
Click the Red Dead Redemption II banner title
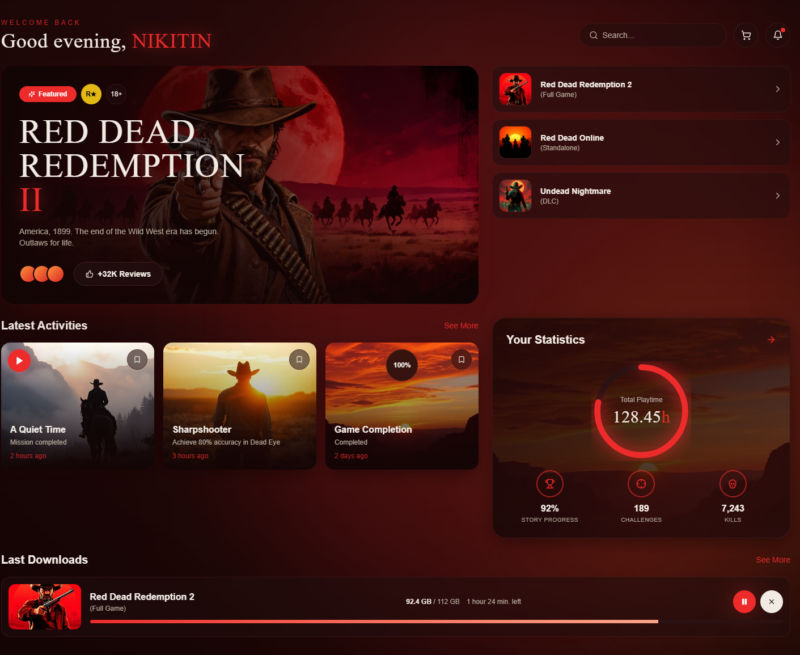coord(132,165)
